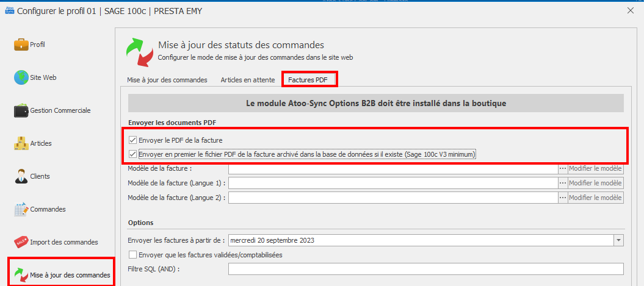Open Site Web section label

point(43,77)
